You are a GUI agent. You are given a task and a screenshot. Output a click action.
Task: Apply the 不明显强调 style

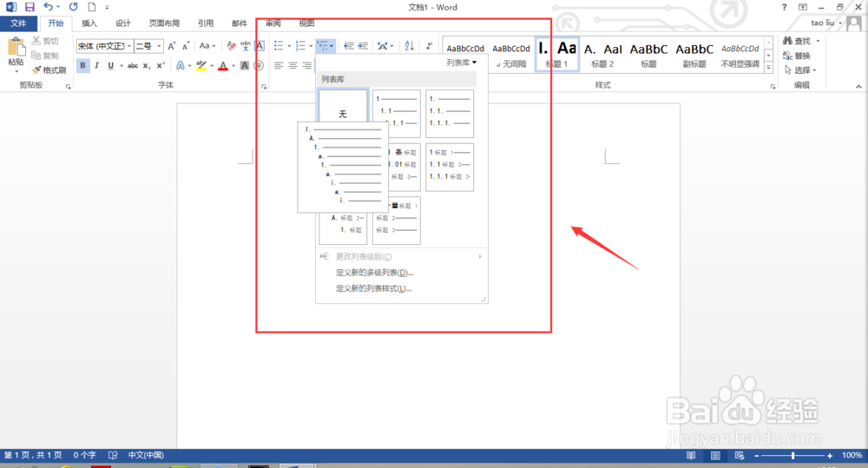[740, 56]
